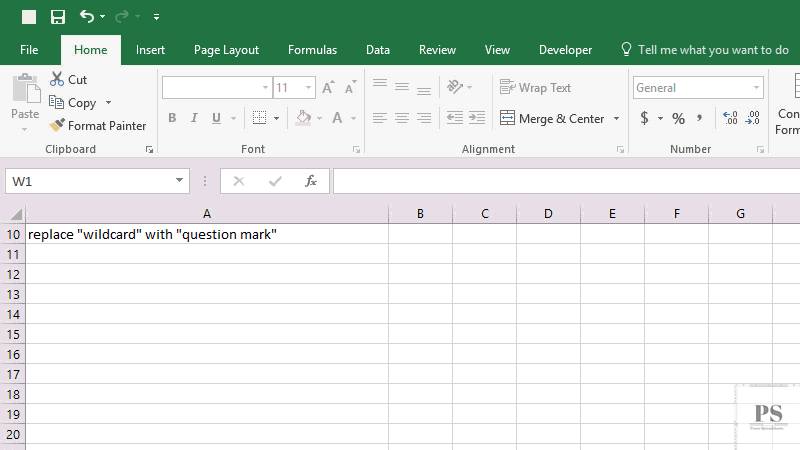Select Align Right icon
The height and width of the screenshot is (450, 800).
click(x=424, y=118)
